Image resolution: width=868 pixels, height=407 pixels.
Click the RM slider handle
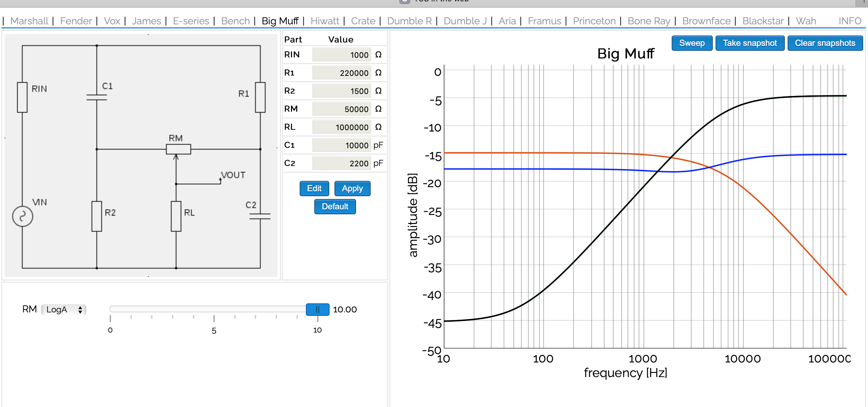(x=317, y=309)
